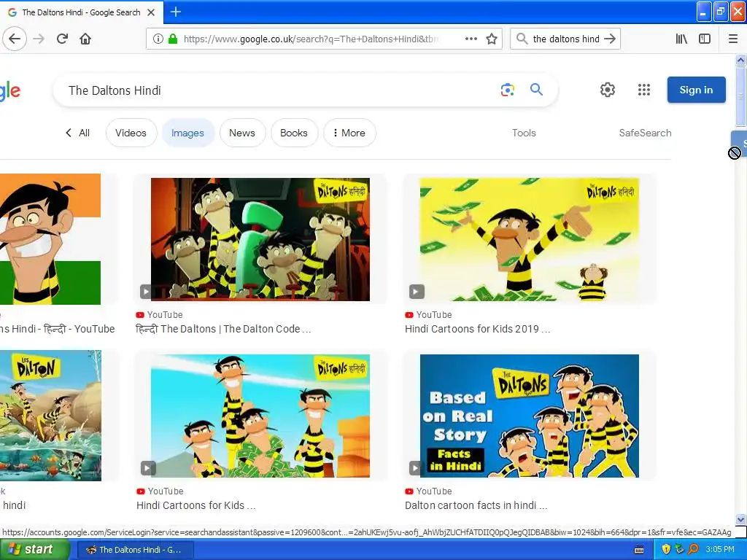The width and height of the screenshot is (747, 560).
Task: Click the partially visible Google logo
Action: tap(10, 90)
